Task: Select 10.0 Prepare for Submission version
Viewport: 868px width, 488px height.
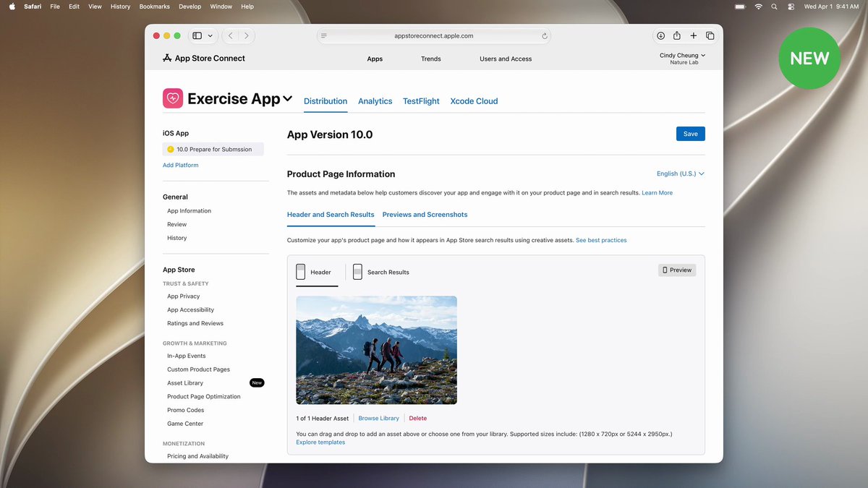Action: [213, 149]
